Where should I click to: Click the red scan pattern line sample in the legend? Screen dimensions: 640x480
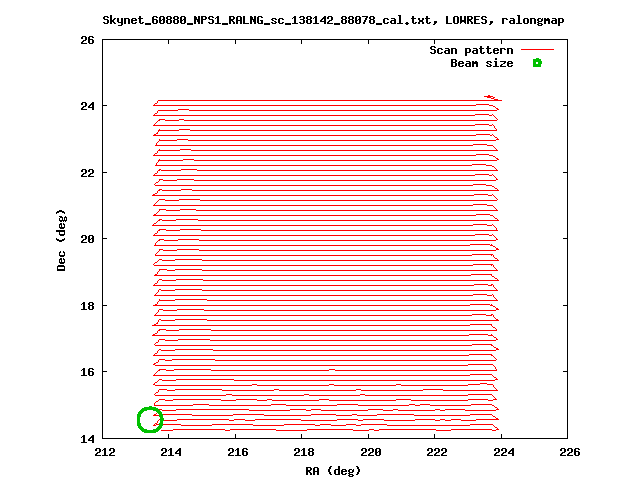pyautogui.click(x=538, y=50)
